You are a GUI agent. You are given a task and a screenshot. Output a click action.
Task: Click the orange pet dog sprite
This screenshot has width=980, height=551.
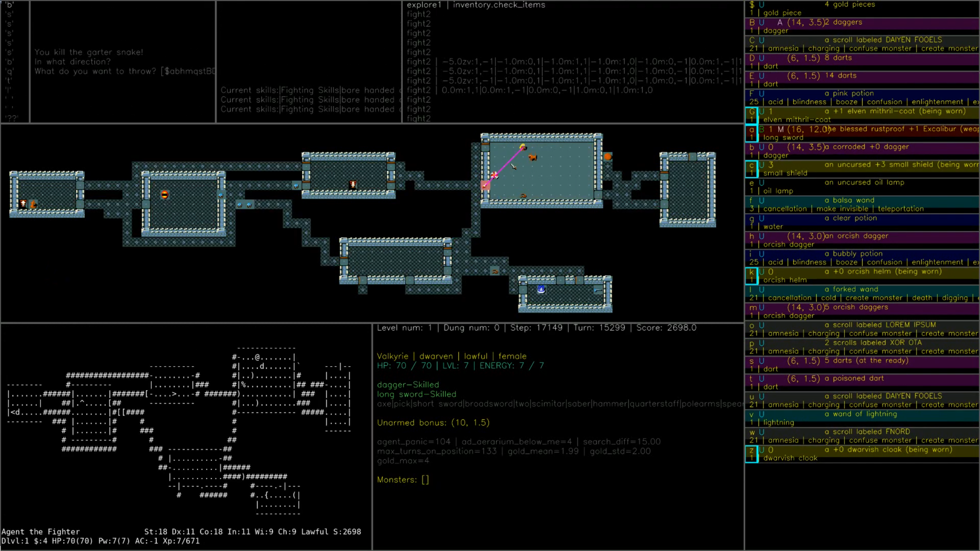pyautogui.click(x=533, y=157)
